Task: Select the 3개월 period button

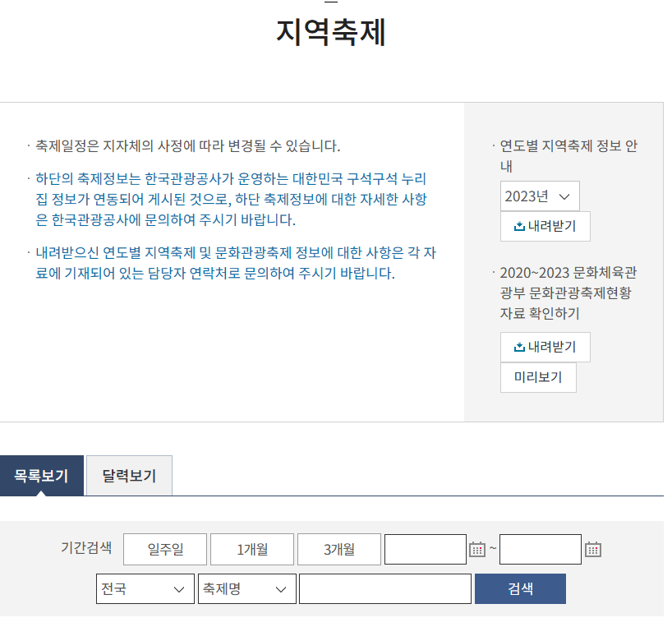Action: click(x=339, y=550)
